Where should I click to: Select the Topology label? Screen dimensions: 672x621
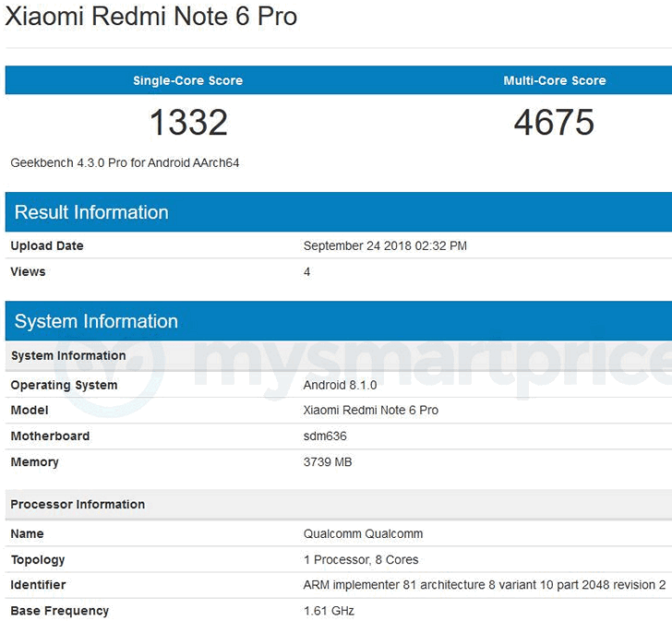coord(38,560)
